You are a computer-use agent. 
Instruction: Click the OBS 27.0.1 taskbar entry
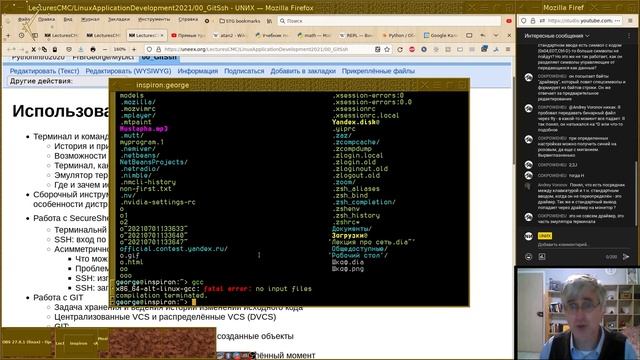(x=27, y=342)
